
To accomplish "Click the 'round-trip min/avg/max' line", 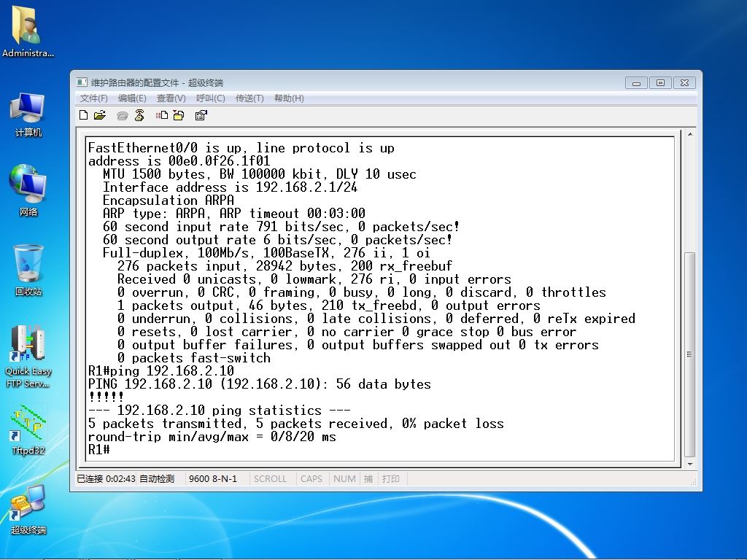I will 212,437.
